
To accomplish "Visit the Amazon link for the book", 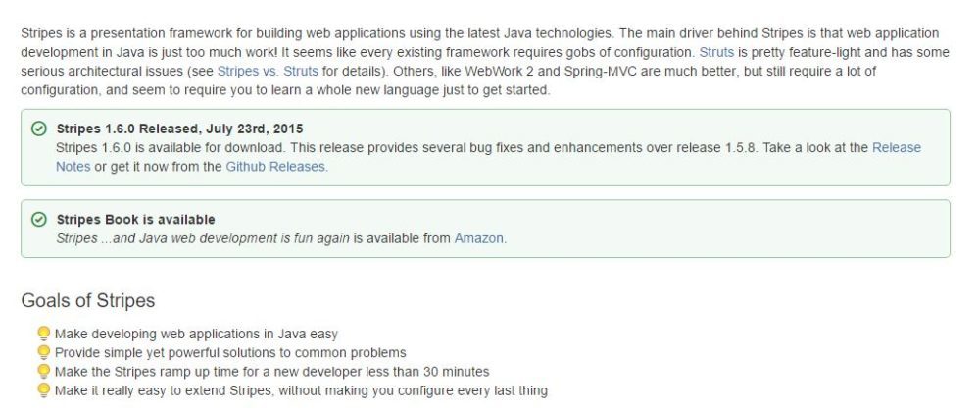I will point(478,238).
